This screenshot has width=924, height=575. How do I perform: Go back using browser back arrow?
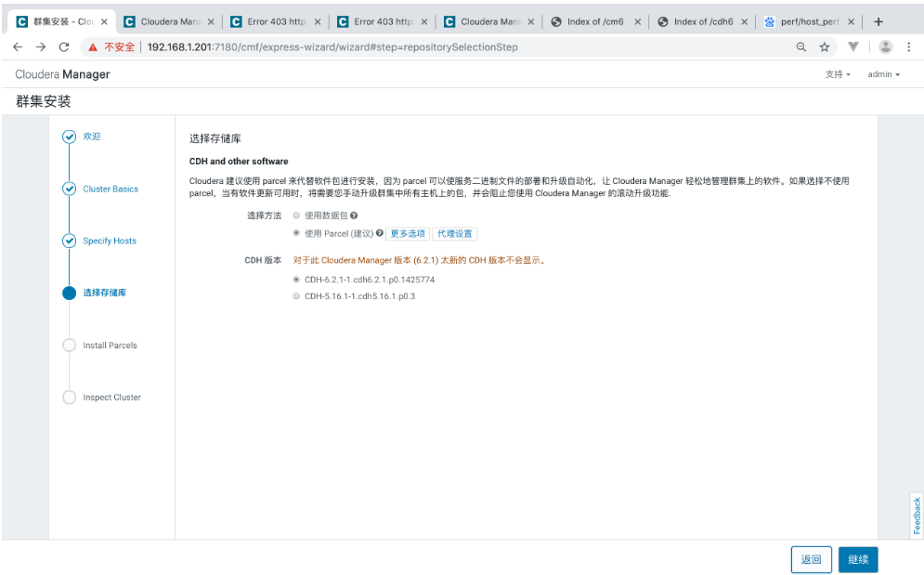coord(18,47)
